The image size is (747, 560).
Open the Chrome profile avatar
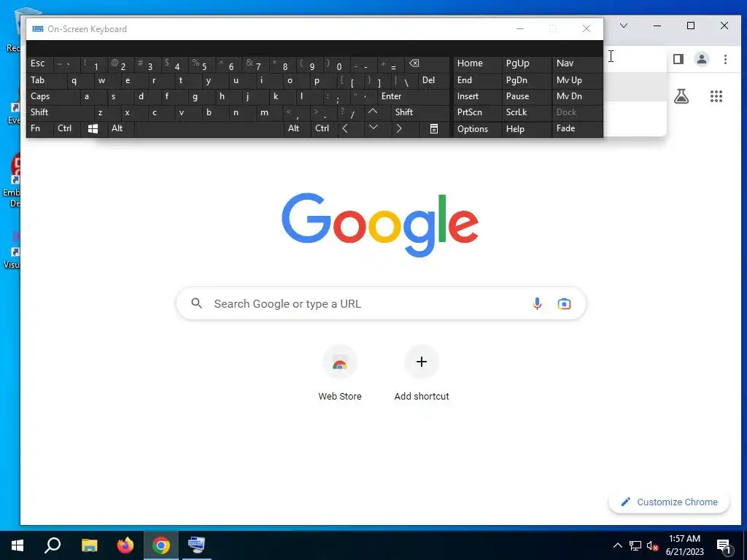pos(702,59)
